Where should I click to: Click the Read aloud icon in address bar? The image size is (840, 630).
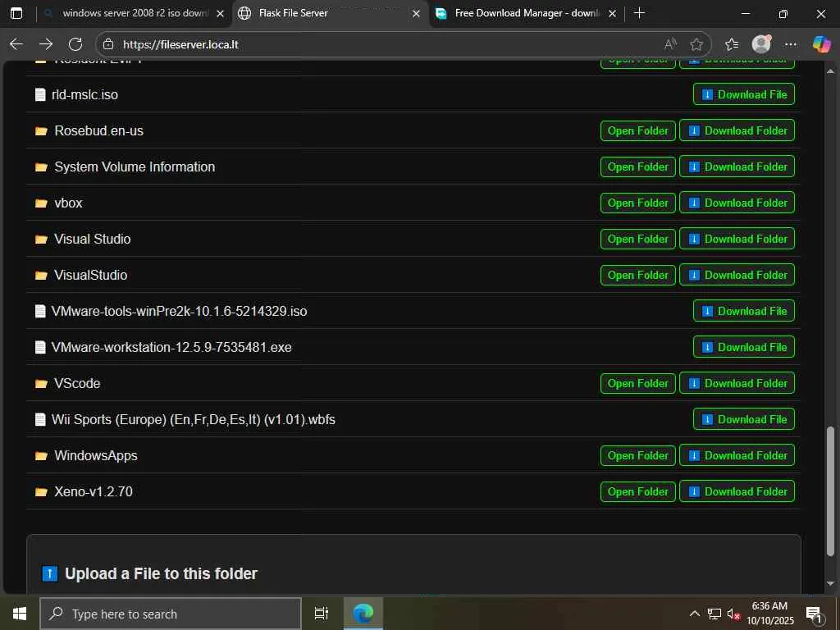click(x=670, y=44)
